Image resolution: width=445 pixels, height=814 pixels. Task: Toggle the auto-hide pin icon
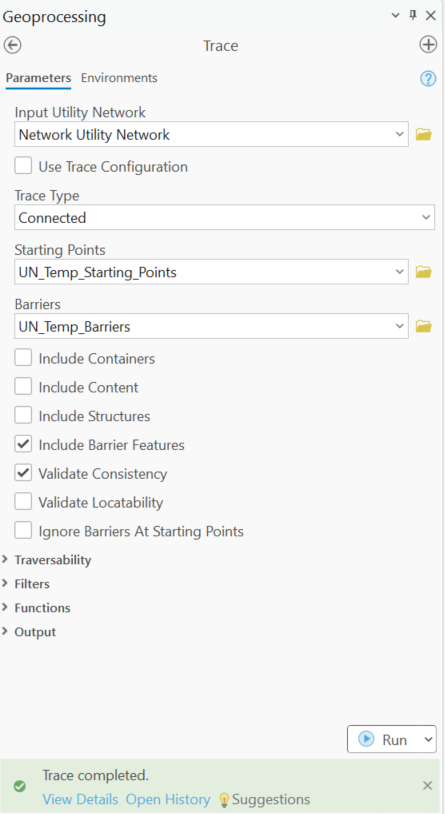pos(413,15)
